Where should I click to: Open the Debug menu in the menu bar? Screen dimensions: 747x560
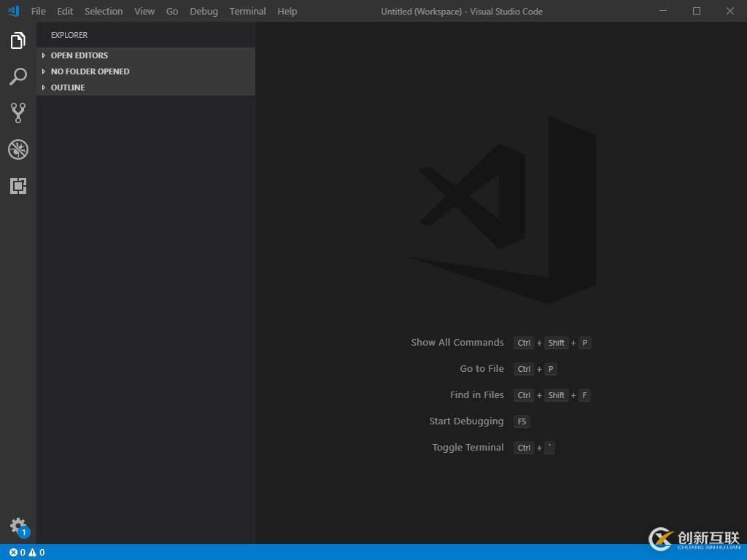point(204,11)
